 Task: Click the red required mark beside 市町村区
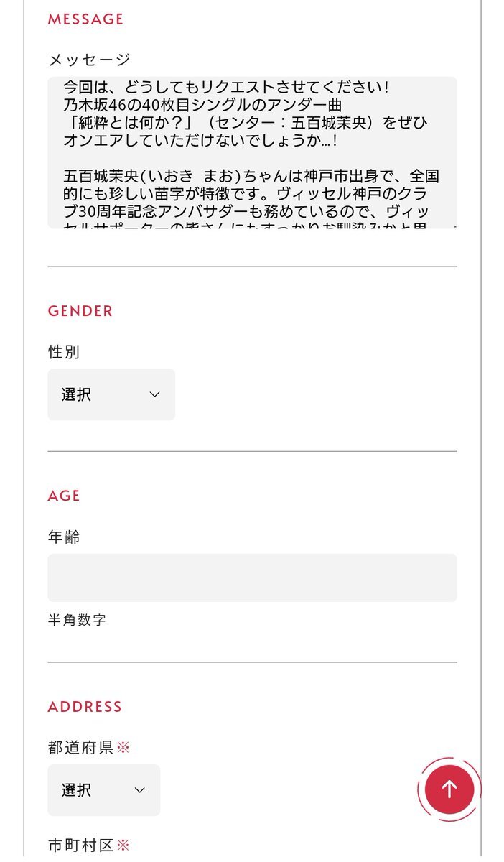pos(123,846)
